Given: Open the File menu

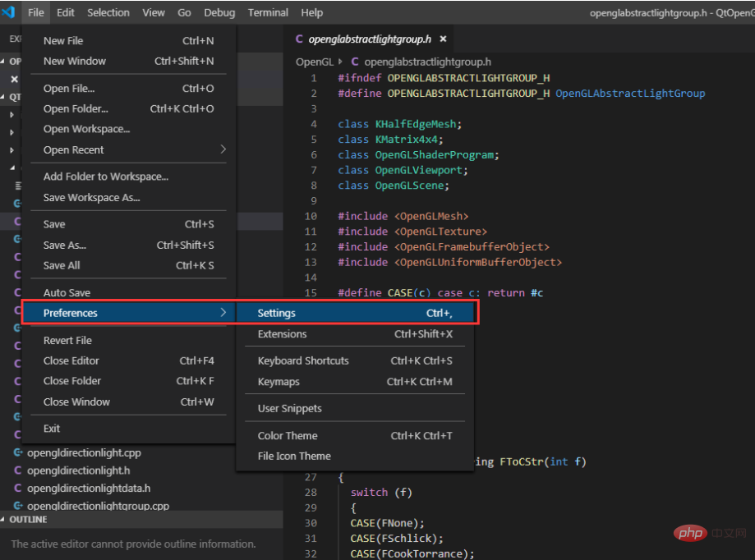Looking at the screenshot, I should coord(35,12).
